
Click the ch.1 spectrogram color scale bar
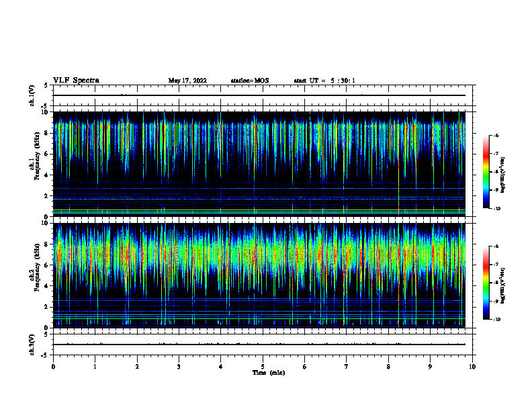(x=486, y=172)
